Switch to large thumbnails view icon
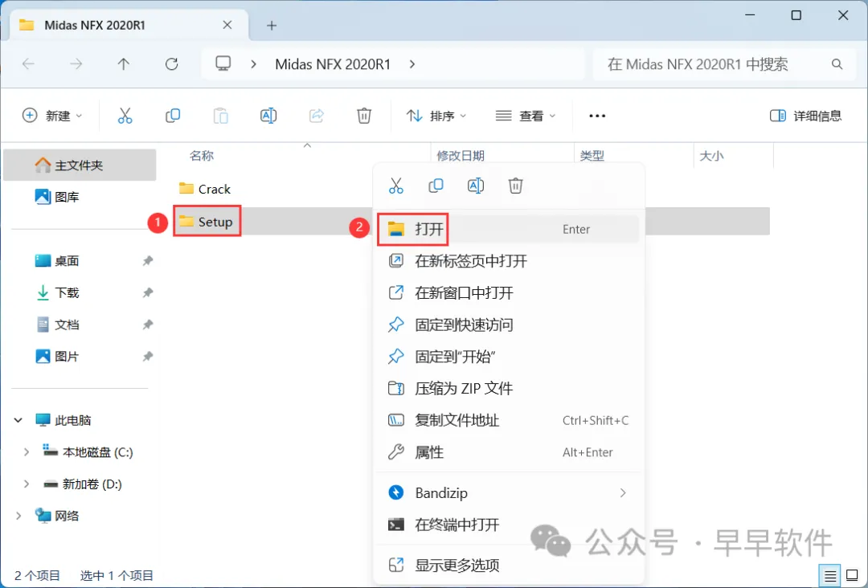The image size is (868, 588). [x=853, y=576]
